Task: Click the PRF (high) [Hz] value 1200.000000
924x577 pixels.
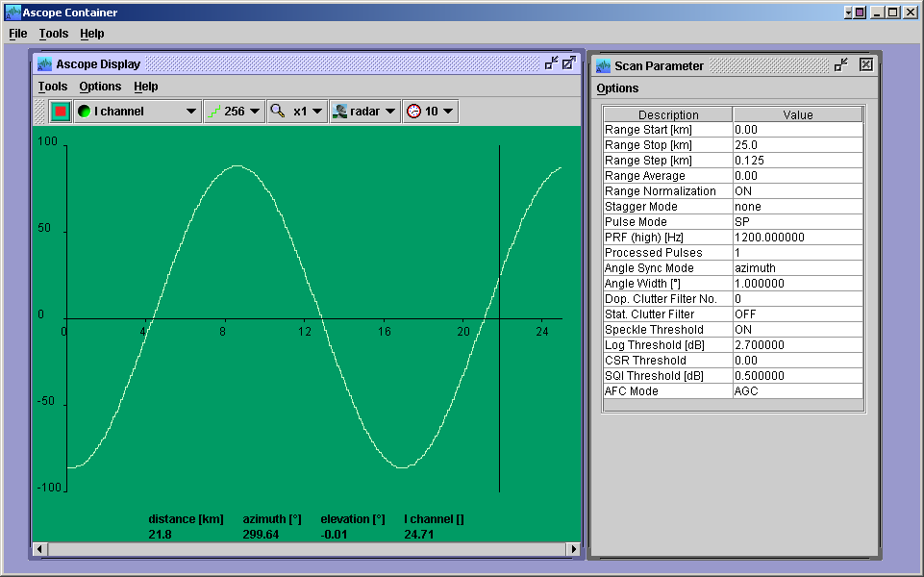Action: point(798,238)
